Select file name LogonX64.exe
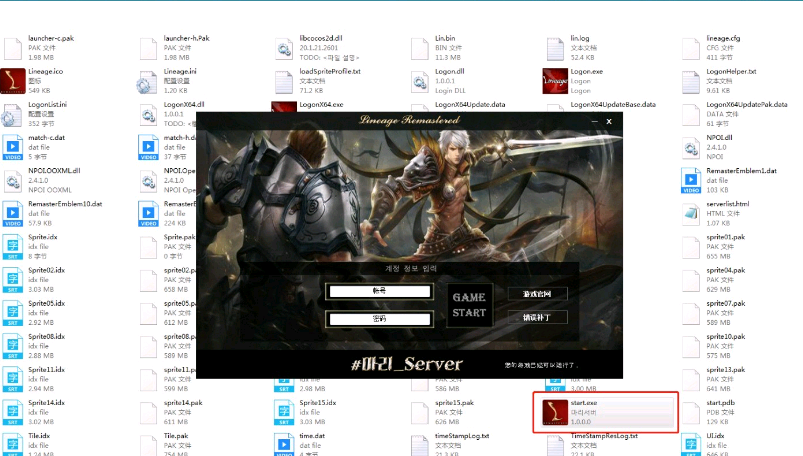 pyautogui.click(x=321, y=105)
